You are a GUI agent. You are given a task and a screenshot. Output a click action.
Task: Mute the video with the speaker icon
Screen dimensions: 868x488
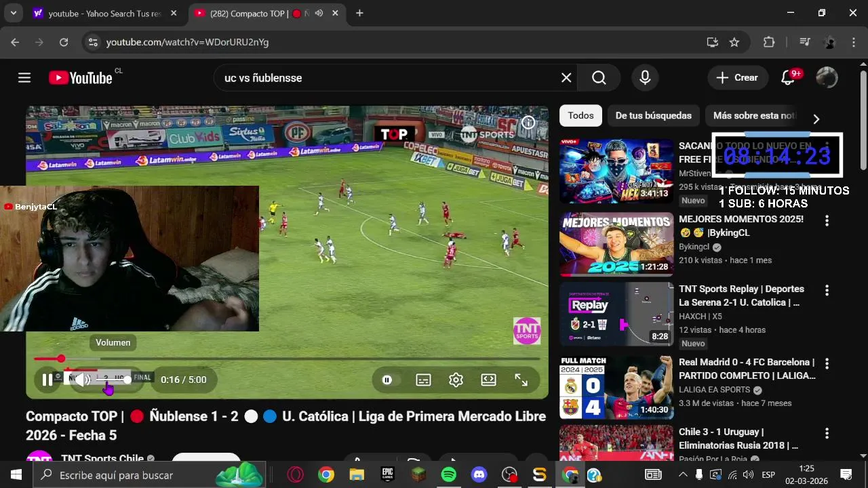coord(83,380)
